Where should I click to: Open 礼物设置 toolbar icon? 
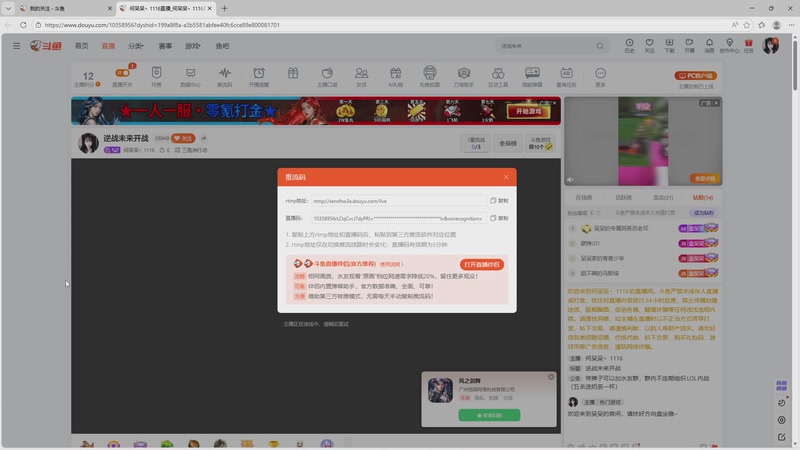pos(430,76)
